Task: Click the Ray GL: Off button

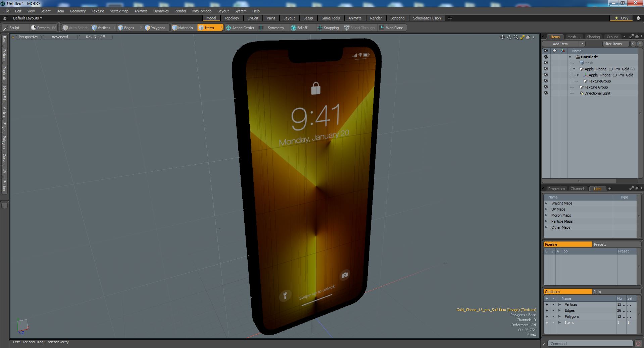Action: click(95, 37)
